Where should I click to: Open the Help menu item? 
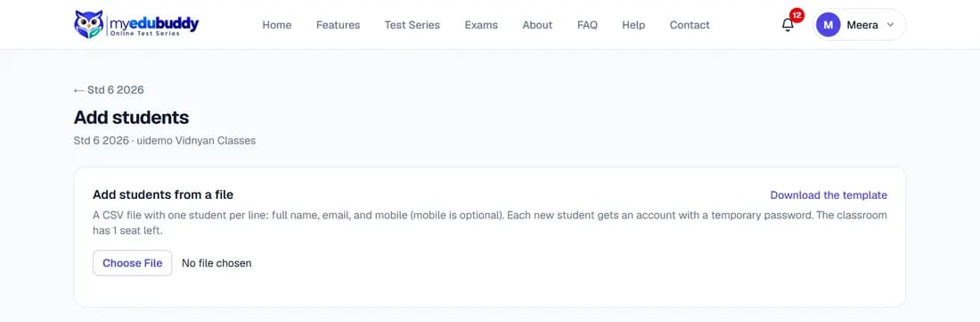point(633,25)
